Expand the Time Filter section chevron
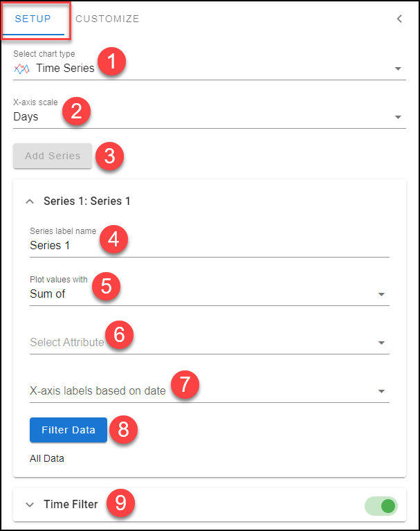The height and width of the screenshot is (531, 420). (30, 505)
